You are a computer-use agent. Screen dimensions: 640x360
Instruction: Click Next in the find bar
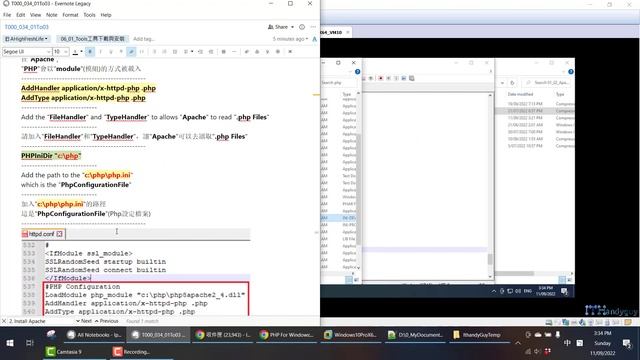[84, 321]
